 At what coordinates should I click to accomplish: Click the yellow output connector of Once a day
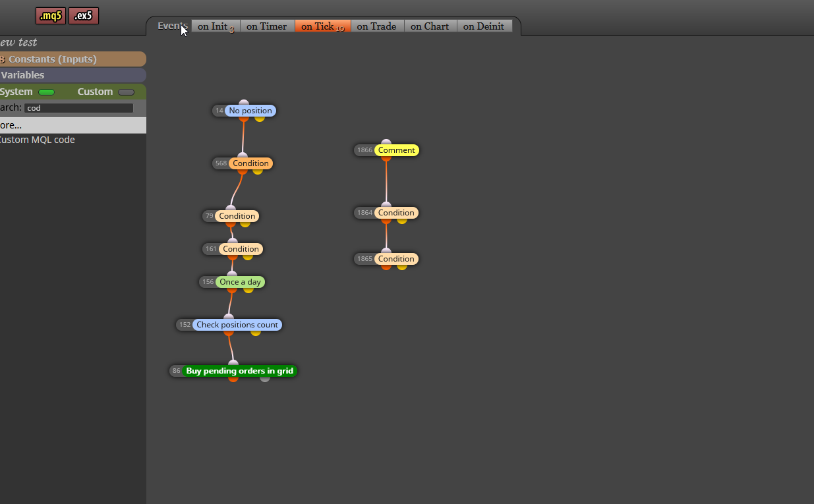tap(248, 290)
